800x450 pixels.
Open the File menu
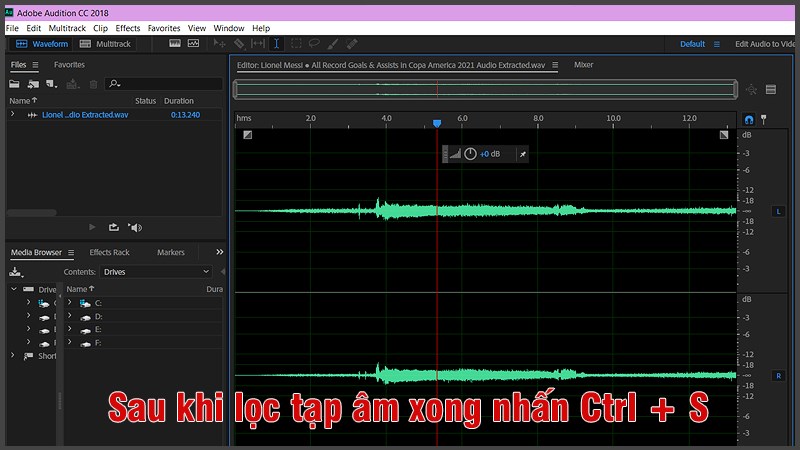(x=12, y=28)
